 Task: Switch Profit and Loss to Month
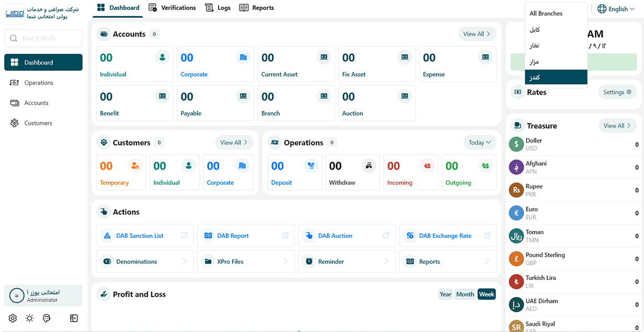tap(465, 294)
